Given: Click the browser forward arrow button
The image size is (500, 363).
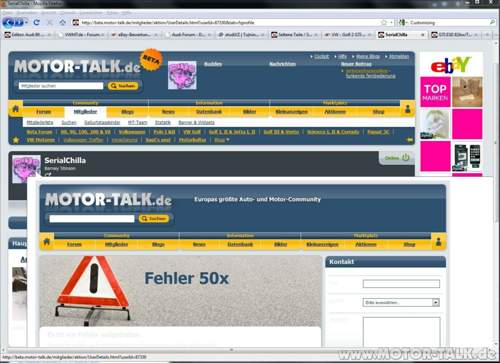Looking at the screenshot, I should tap(19, 23).
